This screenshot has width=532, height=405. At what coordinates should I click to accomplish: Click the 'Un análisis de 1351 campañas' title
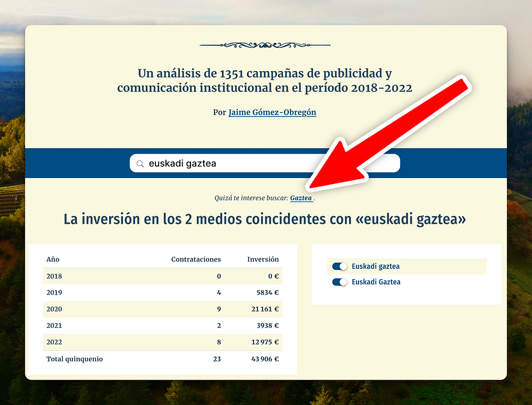pyautogui.click(x=264, y=80)
